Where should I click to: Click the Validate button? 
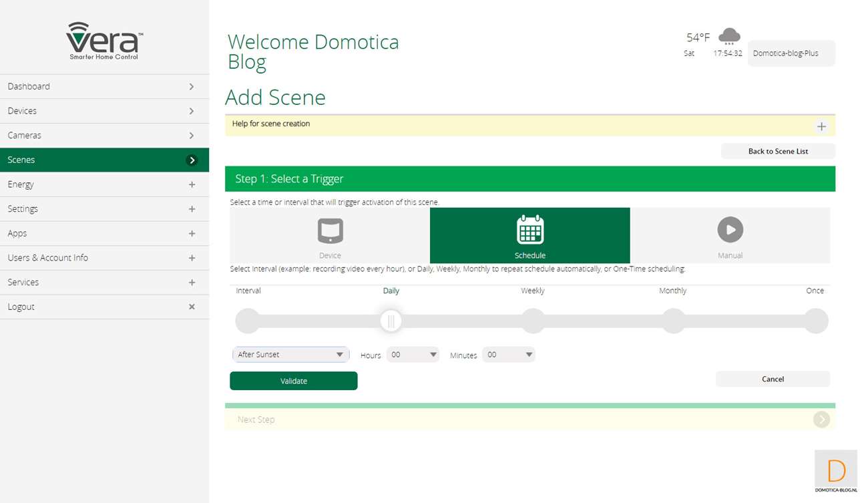(294, 381)
